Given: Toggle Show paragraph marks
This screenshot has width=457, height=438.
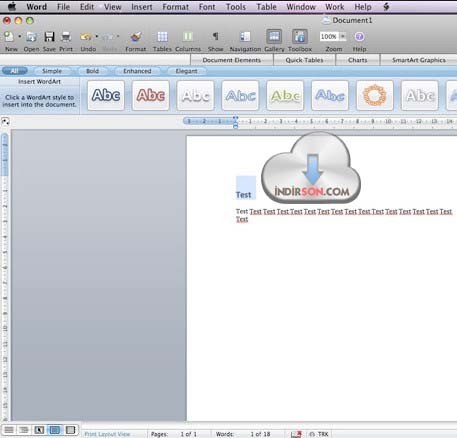Looking at the screenshot, I should pyautogui.click(x=215, y=37).
